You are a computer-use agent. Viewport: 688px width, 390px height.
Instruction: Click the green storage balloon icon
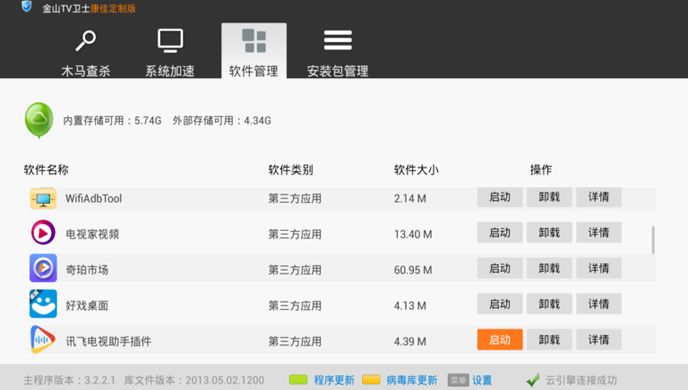click(39, 120)
